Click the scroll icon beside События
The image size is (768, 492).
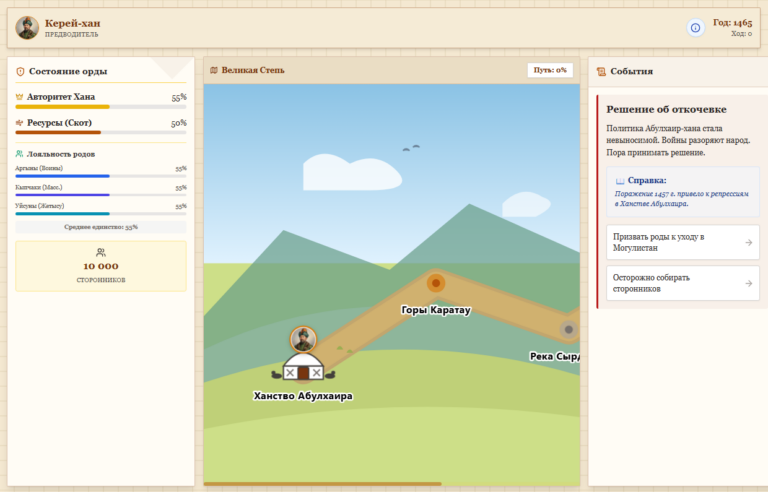[x=601, y=72]
